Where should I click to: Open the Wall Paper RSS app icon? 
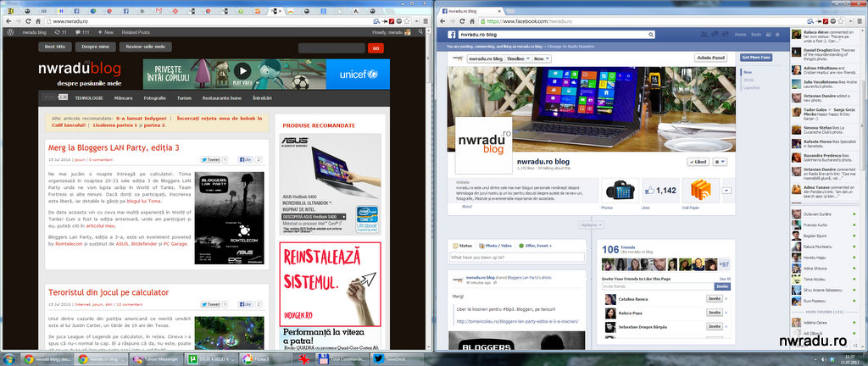click(x=700, y=191)
